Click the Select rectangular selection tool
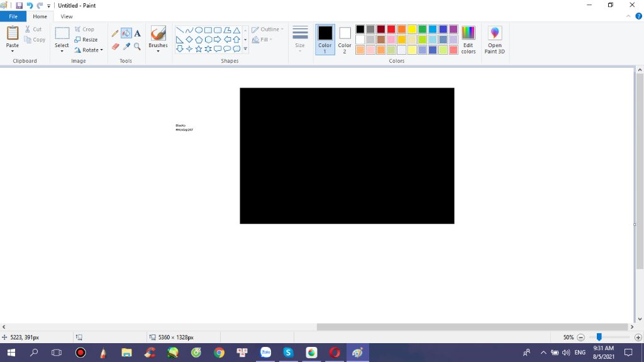This screenshot has width=644, height=362. pyautogui.click(x=62, y=34)
